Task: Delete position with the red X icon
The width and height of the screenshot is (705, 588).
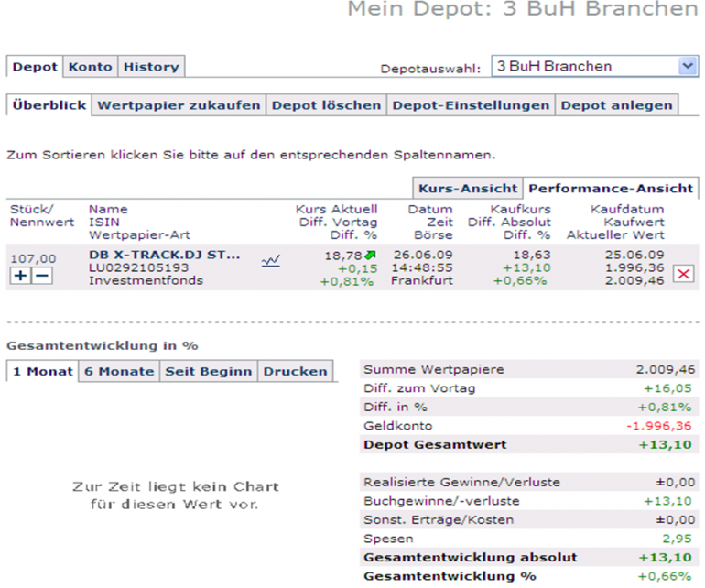Action: (683, 274)
